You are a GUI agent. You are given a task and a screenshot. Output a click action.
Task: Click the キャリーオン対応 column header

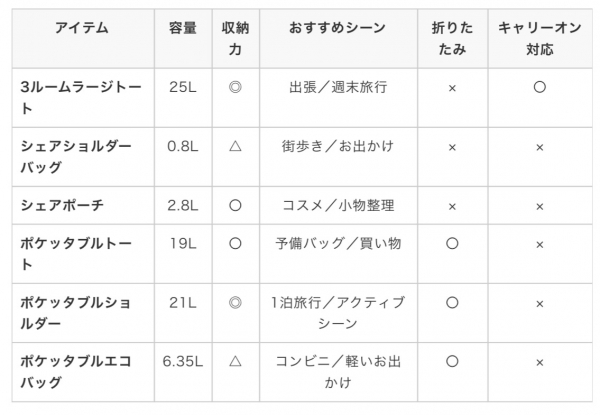point(540,39)
